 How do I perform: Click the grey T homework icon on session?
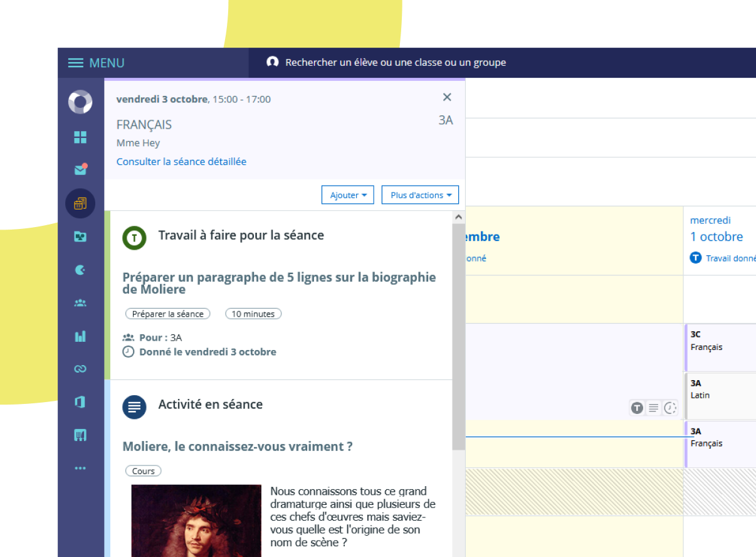(637, 408)
